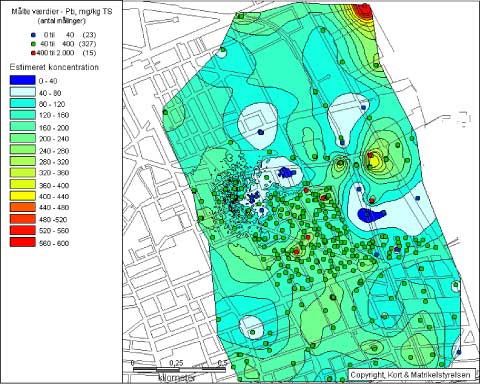Click the 120 - 160 legend swatch
Screen dimensions: 480x384
pos(22,115)
